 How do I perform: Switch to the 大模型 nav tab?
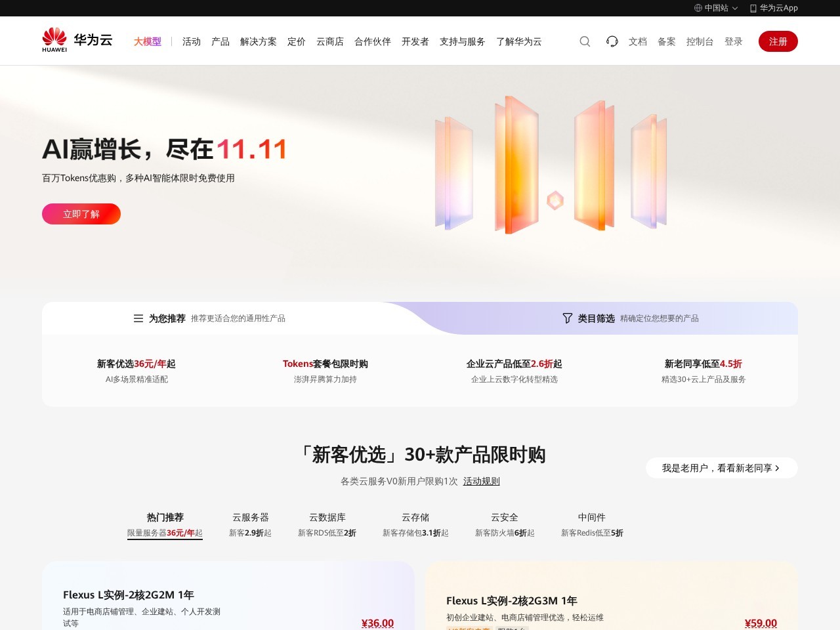pyautogui.click(x=147, y=41)
